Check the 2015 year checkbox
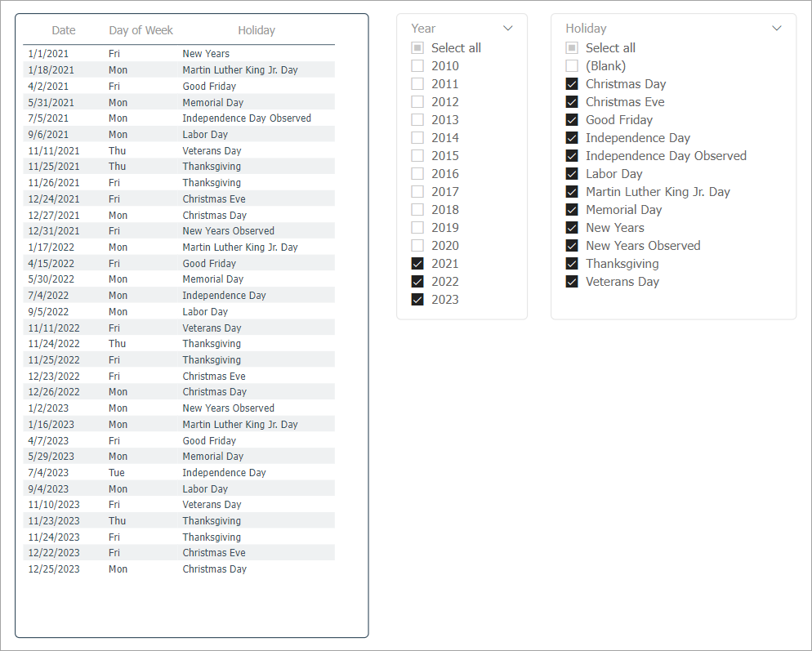812x651 pixels. (417, 156)
